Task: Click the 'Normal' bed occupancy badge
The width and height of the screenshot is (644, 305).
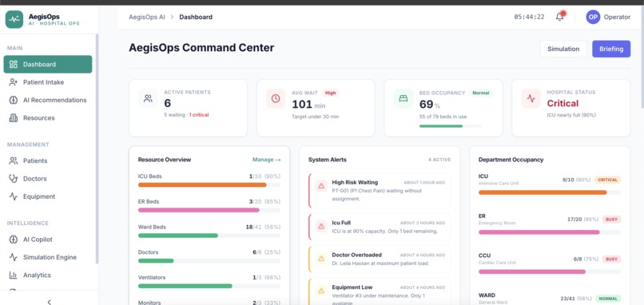Action: 480,93
